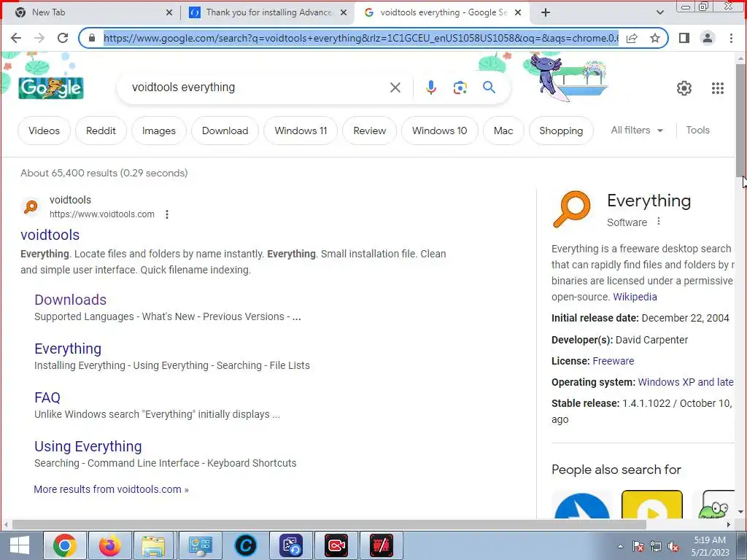Open the Chrome profile avatar

coord(708,38)
